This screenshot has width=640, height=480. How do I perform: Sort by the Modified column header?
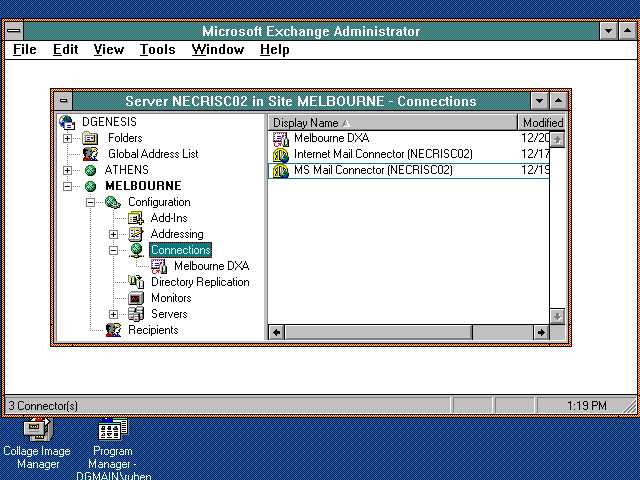coord(542,122)
